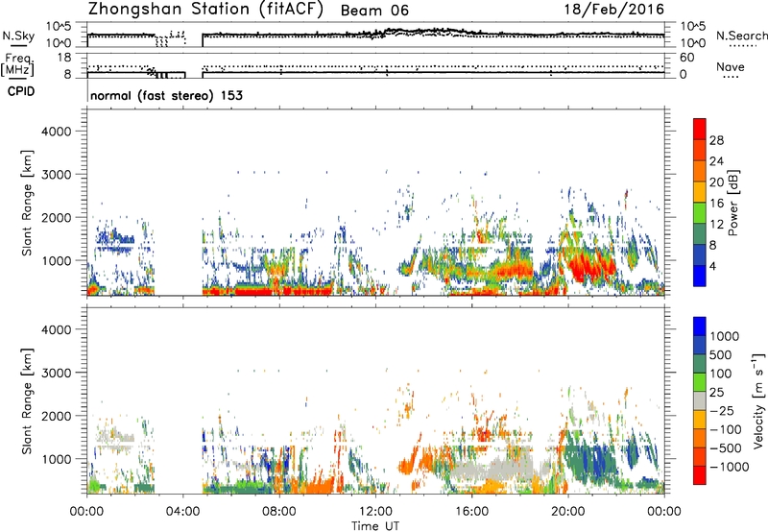Click the date '18/Feb/2016'

point(614,10)
